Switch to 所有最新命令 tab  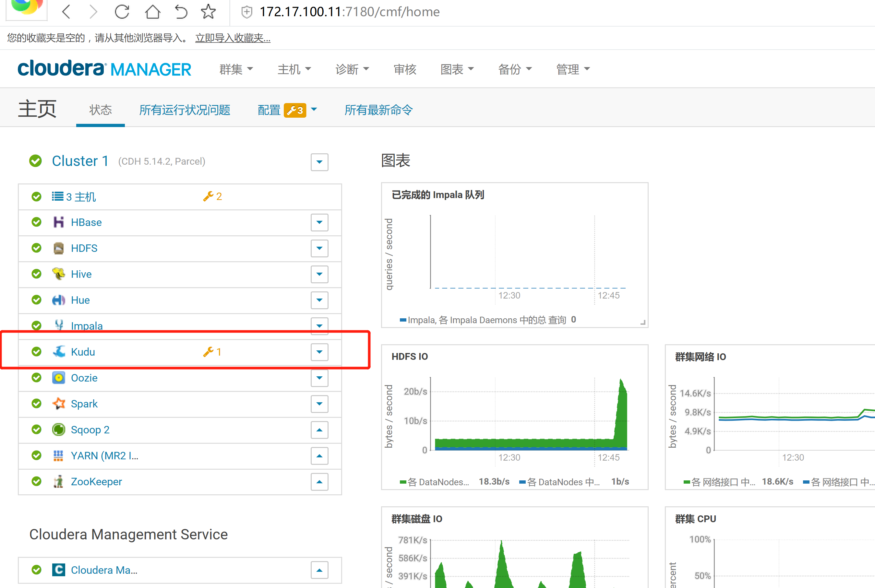(378, 110)
